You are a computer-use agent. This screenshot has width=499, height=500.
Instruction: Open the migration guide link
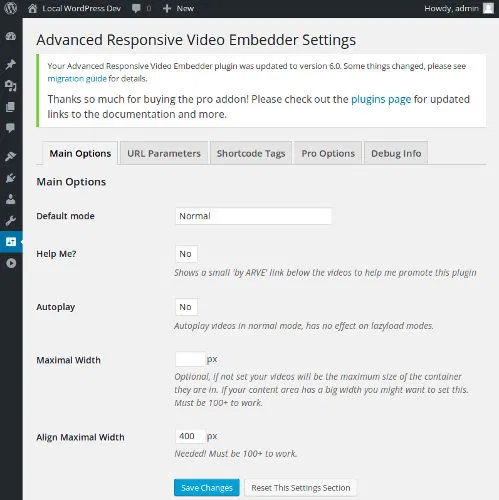point(77,79)
